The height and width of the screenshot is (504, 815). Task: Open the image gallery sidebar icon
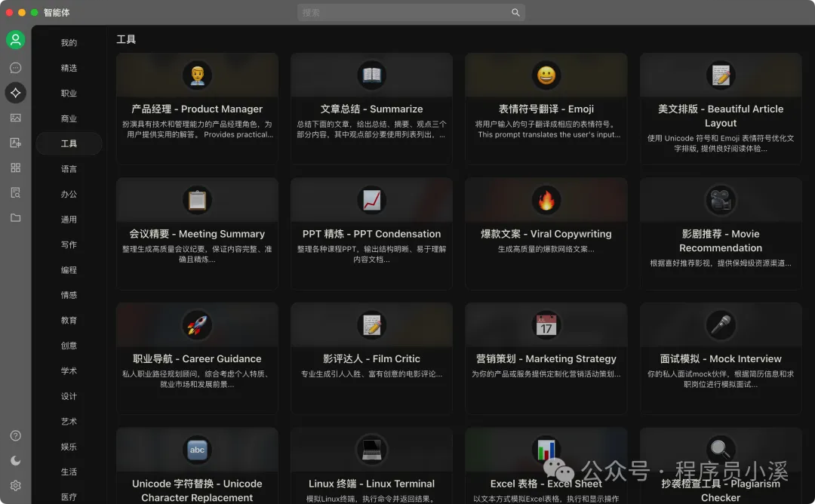point(16,118)
